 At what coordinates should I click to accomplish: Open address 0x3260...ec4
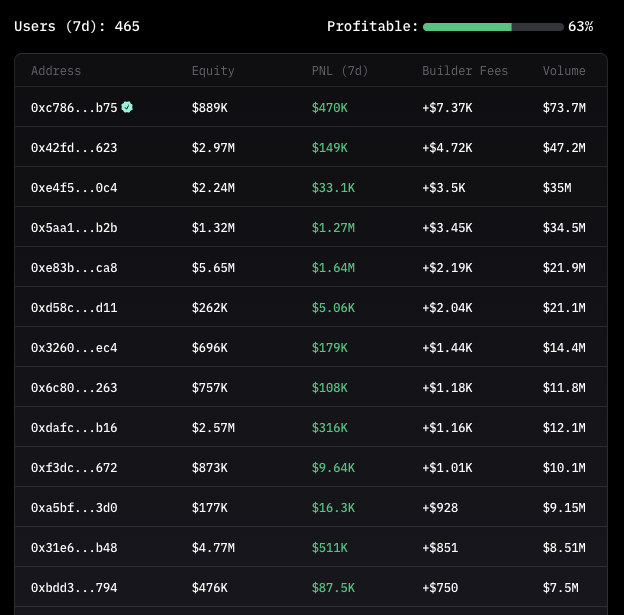[x=74, y=348]
